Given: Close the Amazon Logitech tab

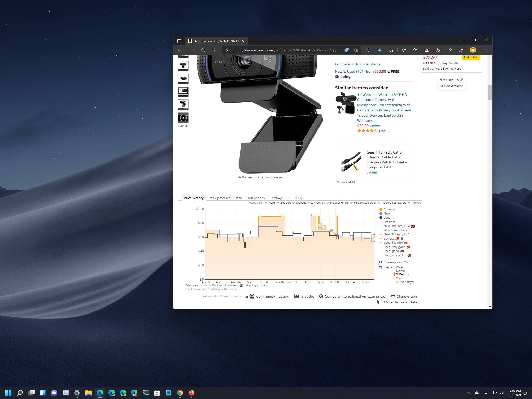Looking at the screenshot, I should pyautogui.click(x=243, y=41).
